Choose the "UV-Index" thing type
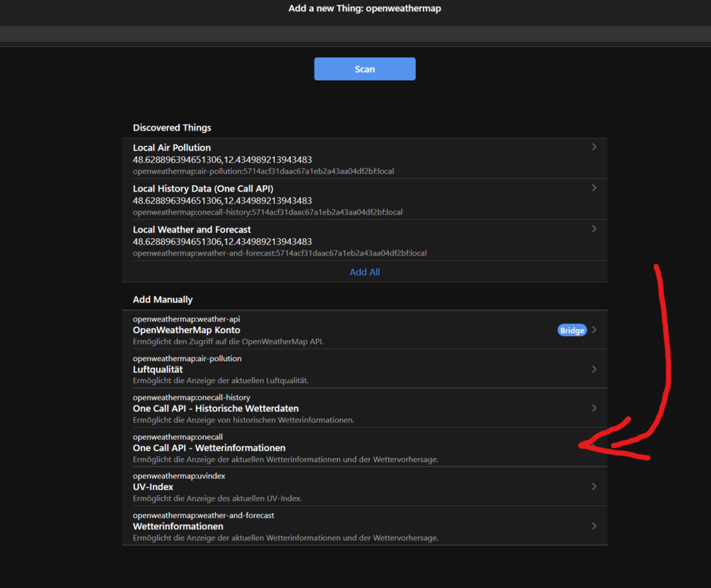The image size is (711, 588). point(153,487)
